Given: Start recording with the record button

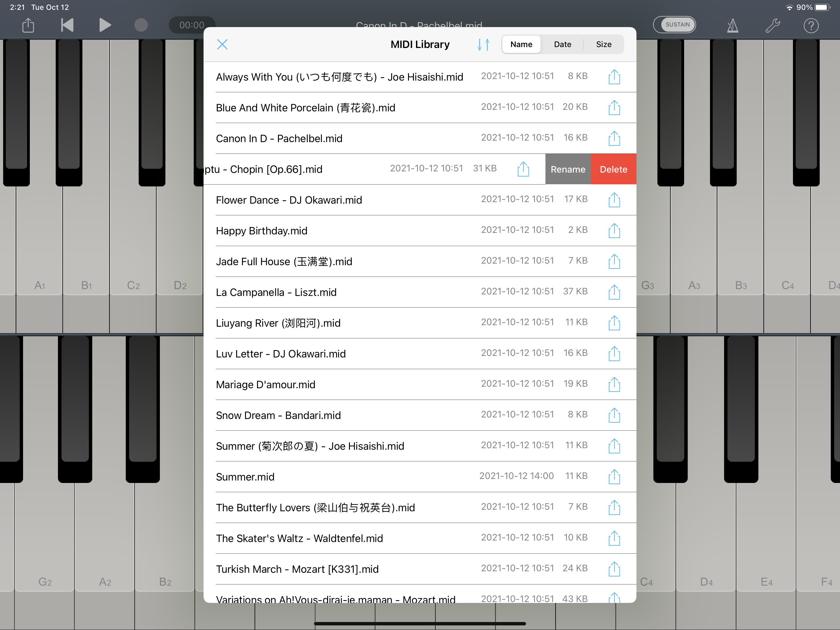Looking at the screenshot, I should point(141,25).
